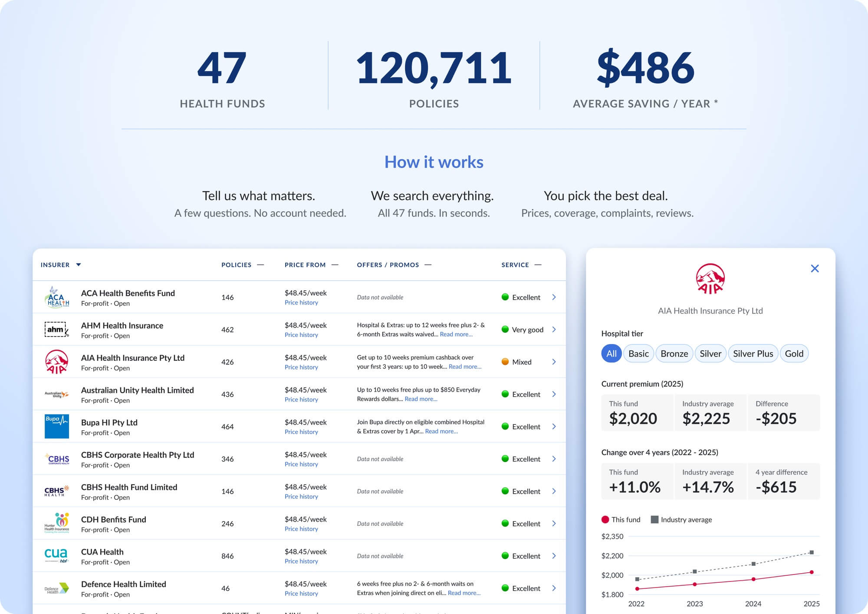Select the Gold hospital tier
Screen dimensions: 868x614
point(794,353)
